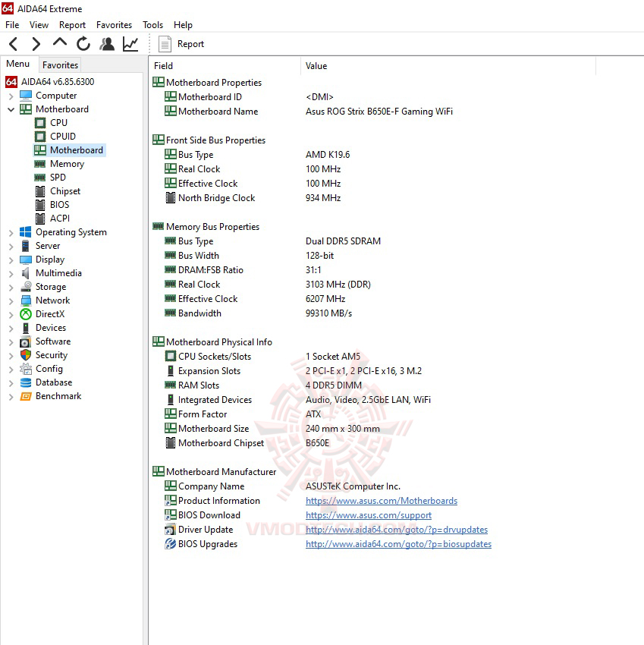This screenshot has width=644, height=645.
Task: Refresh the current page
Action: (83, 43)
